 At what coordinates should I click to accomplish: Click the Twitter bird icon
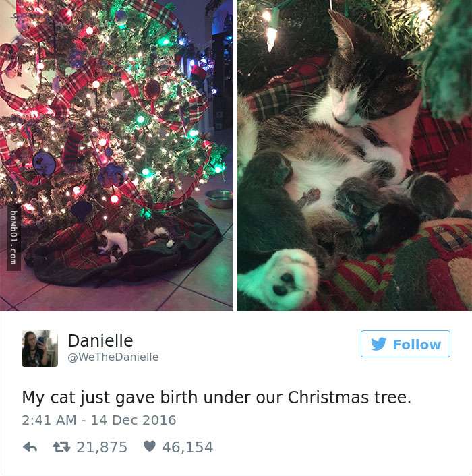378,344
